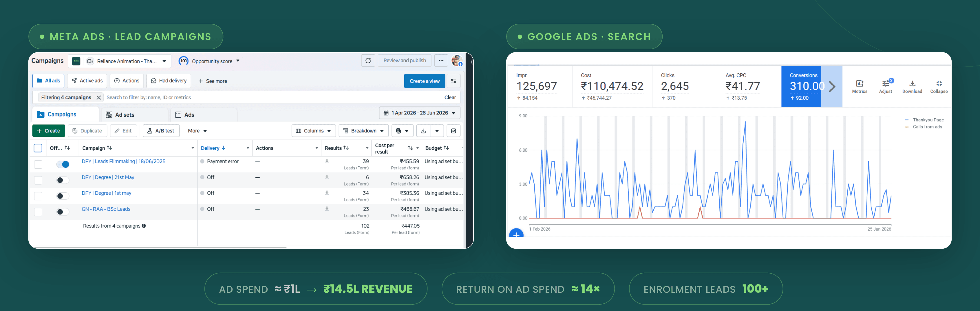Viewport: 980px width, 311px height.
Task: Select the DFY Degree 21st May checkbox
Action: tap(38, 180)
